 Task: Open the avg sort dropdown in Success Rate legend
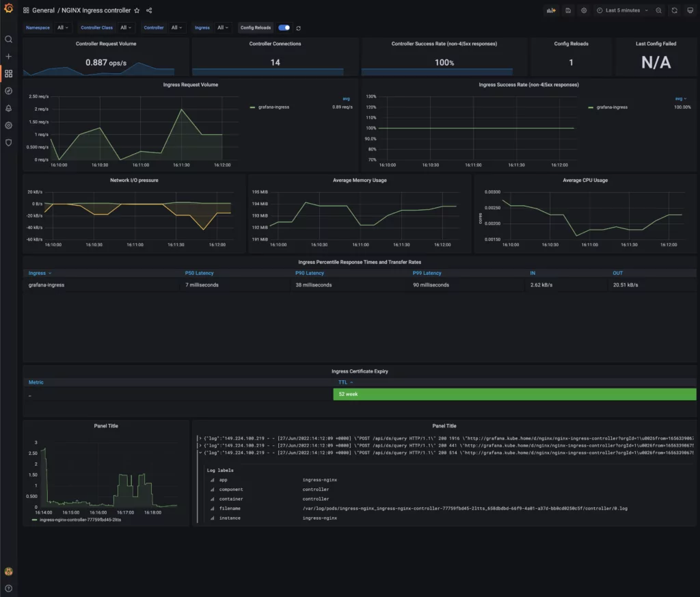click(x=681, y=98)
